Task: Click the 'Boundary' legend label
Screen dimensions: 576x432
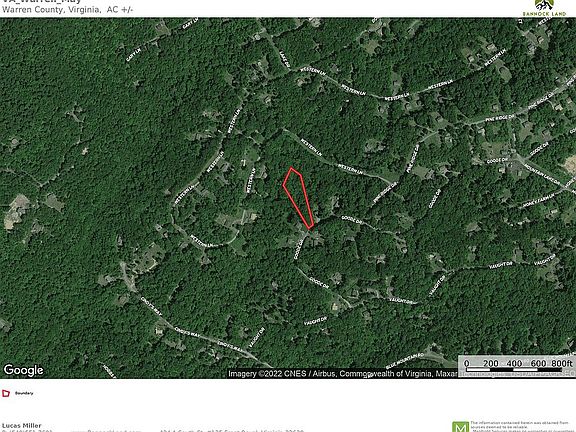Action: [24, 393]
